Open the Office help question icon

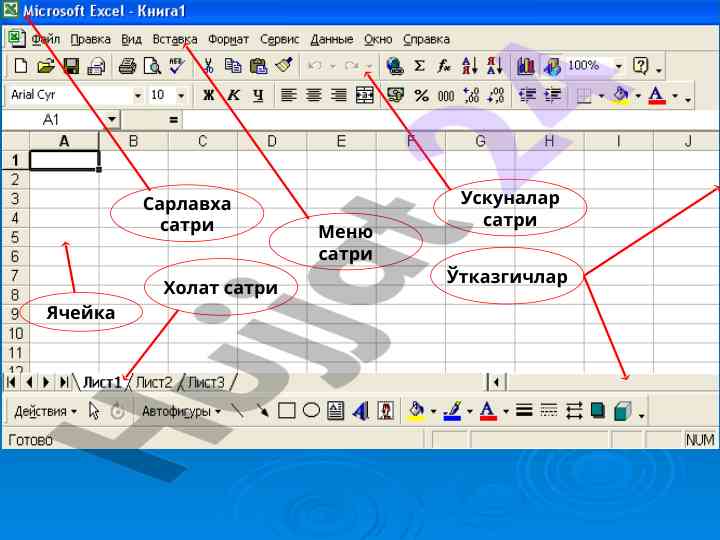coord(640,66)
